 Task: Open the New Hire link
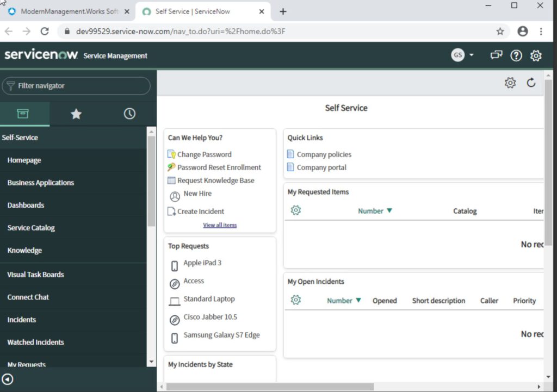pos(197,194)
